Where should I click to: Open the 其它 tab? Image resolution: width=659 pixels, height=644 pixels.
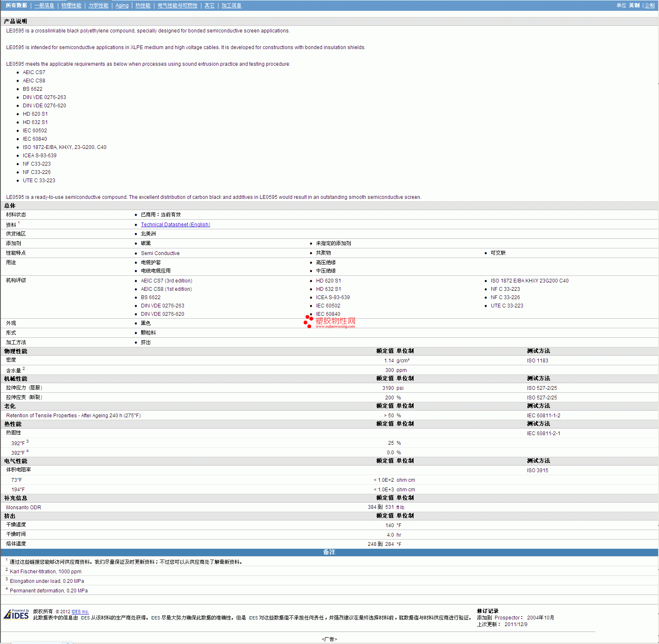(209, 5)
